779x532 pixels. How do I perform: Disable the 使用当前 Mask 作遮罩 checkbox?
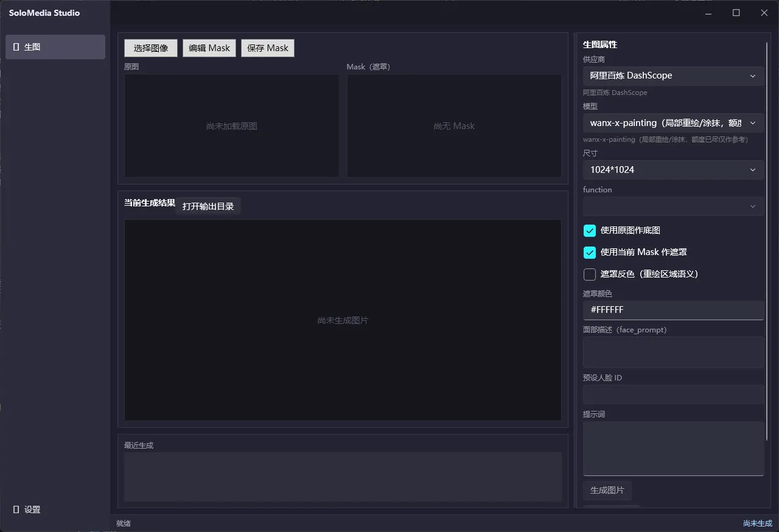pyautogui.click(x=590, y=253)
